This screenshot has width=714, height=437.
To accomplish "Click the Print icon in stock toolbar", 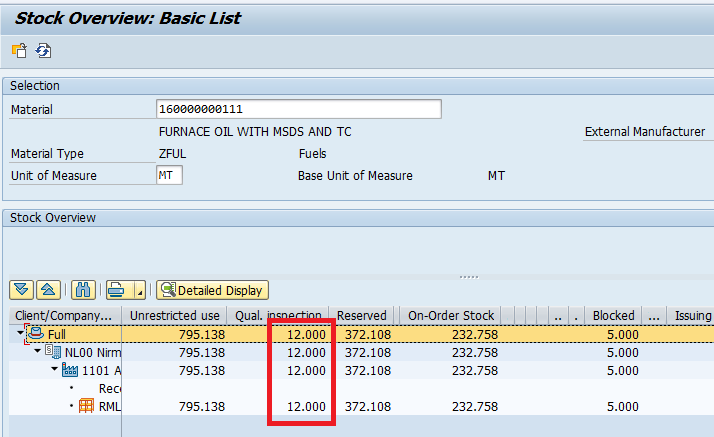I will click(x=118, y=290).
